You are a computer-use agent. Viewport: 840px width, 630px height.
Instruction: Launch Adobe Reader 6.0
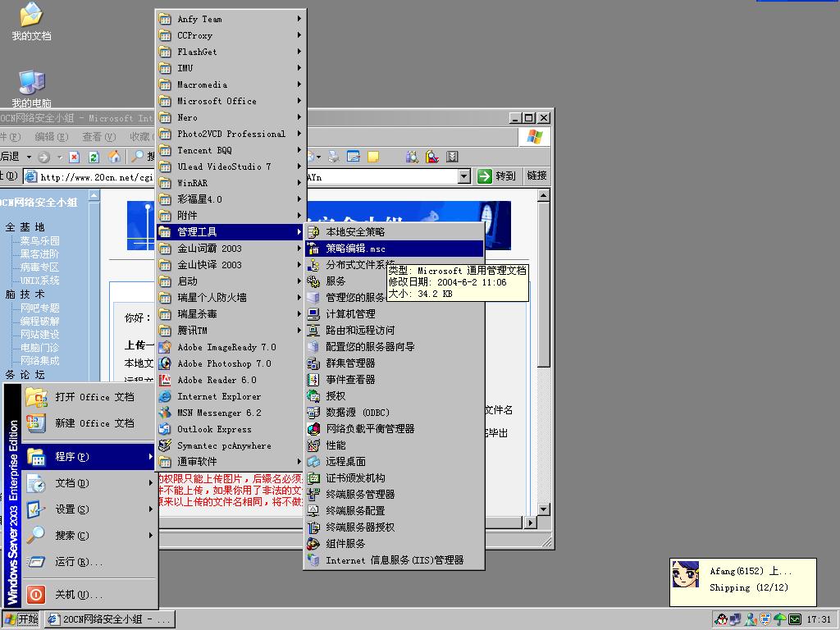click(x=231, y=380)
